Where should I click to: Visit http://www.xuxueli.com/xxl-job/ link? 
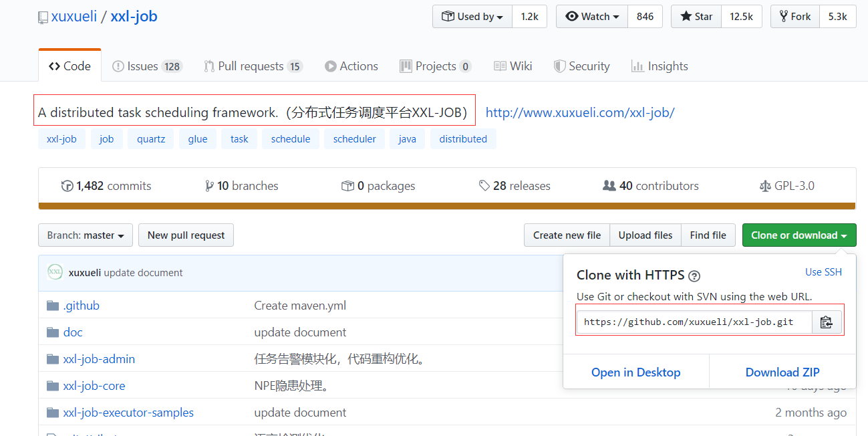point(580,112)
